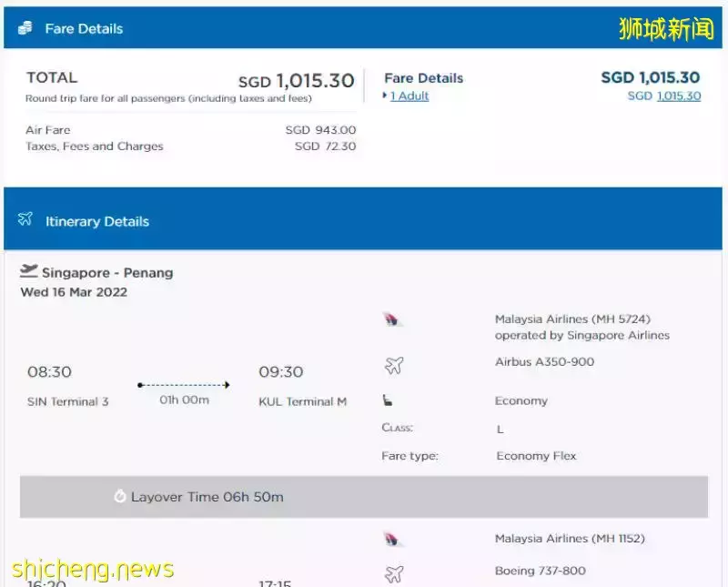
Task: Click the Taxes, Fees and Charges row
Action: point(95,147)
